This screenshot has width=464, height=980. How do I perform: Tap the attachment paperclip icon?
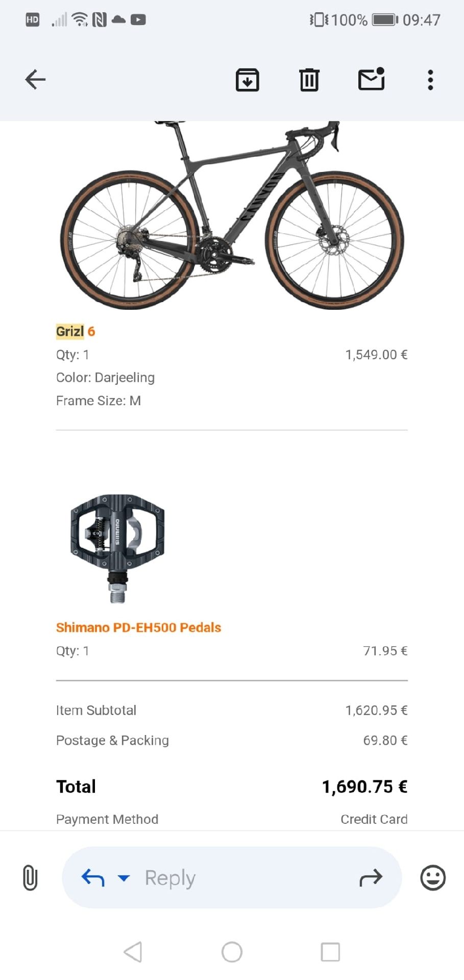coord(30,878)
